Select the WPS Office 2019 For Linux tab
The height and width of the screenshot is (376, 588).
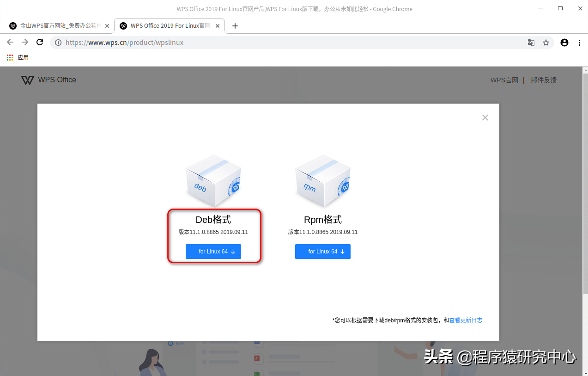coord(170,26)
